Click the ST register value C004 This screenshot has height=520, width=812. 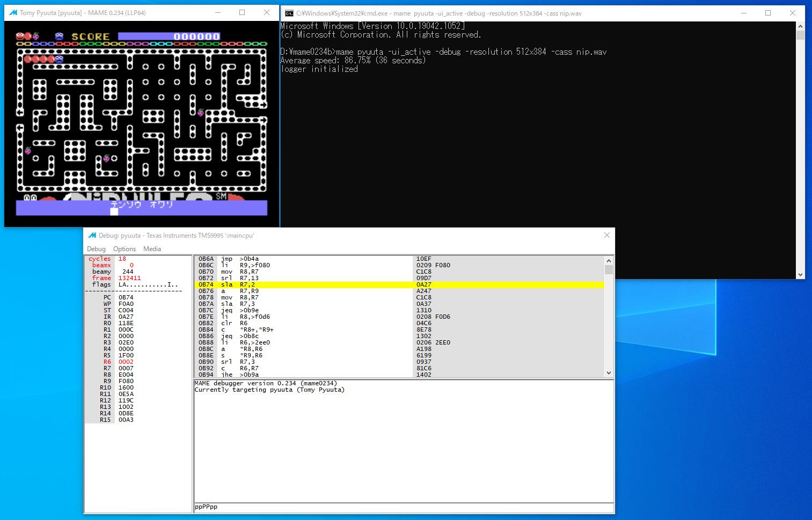pos(126,310)
